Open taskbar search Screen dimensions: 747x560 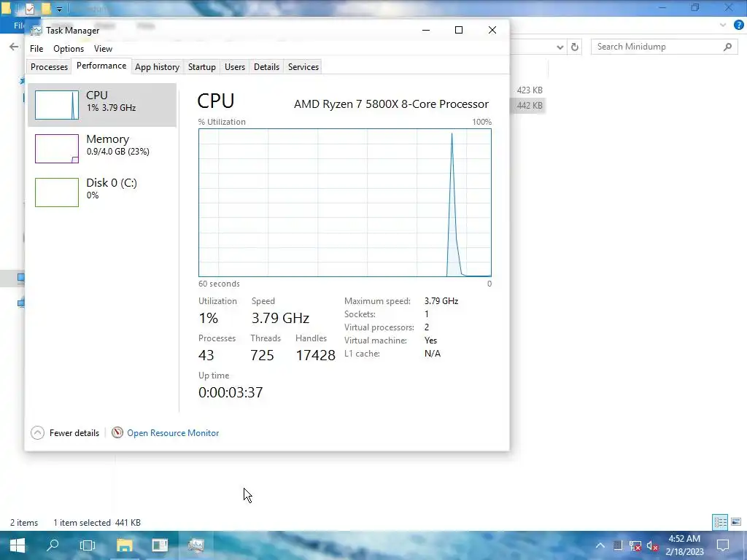tap(53, 545)
